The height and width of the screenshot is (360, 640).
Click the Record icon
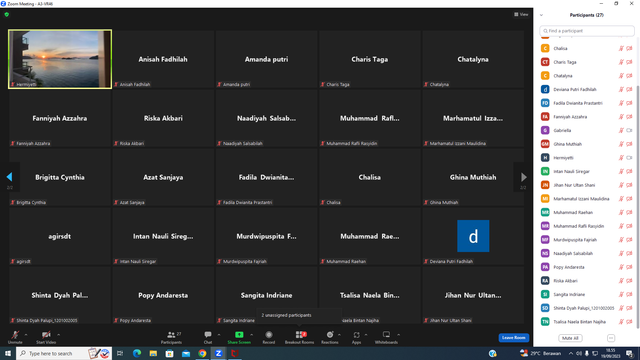(x=269, y=335)
